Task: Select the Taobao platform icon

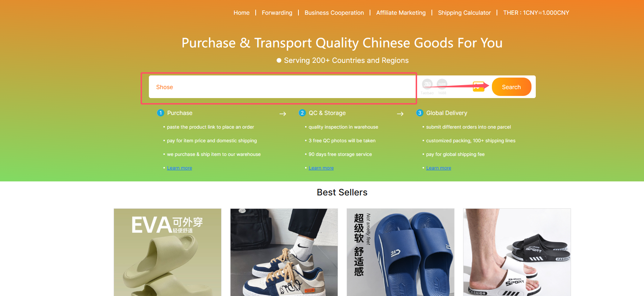Action: pyautogui.click(x=427, y=84)
